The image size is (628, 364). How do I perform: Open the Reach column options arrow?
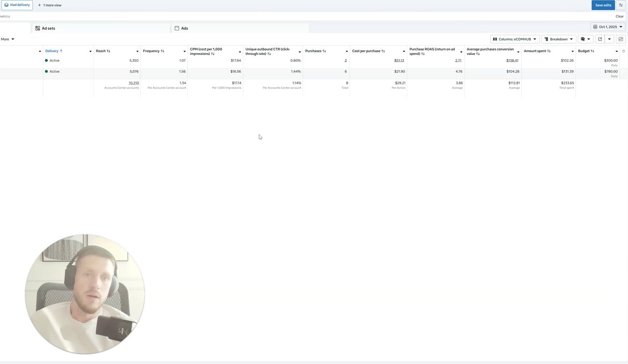[137, 52]
